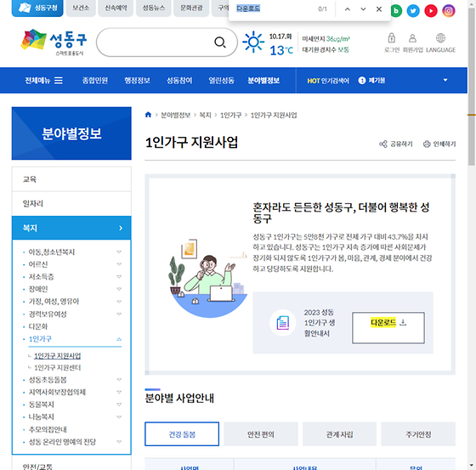The height and width of the screenshot is (470, 476).
Task: Click the 회원가입 person icon
Action: [412, 38]
